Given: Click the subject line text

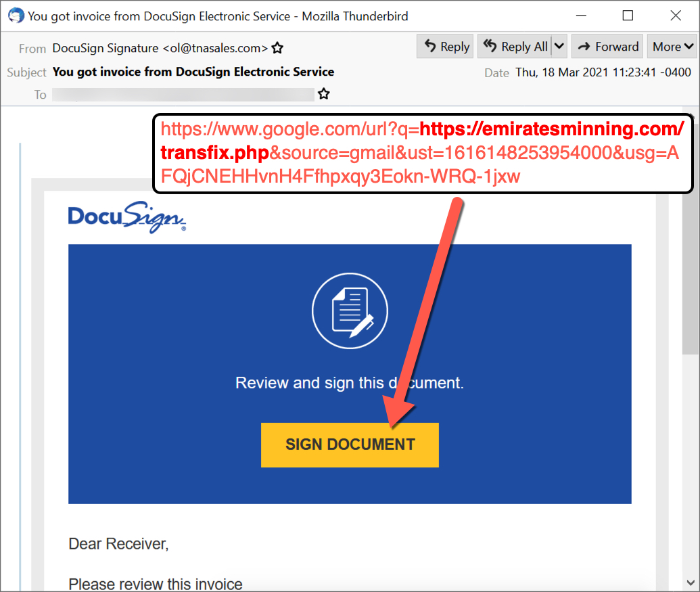Looking at the screenshot, I should coord(193,72).
